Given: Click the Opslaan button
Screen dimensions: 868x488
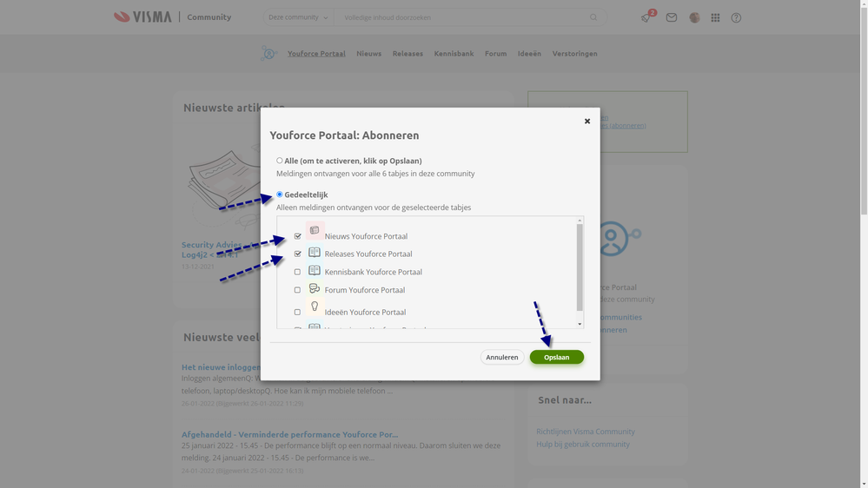Looking at the screenshot, I should [x=556, y=357].
